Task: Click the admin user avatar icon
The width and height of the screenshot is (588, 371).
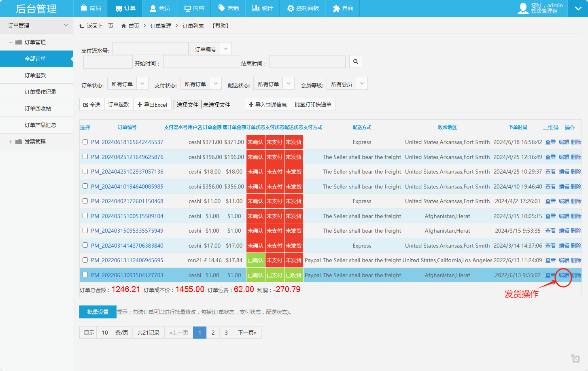Action: coord(523,8)
